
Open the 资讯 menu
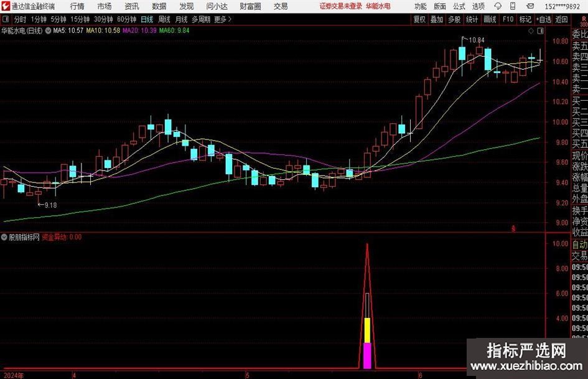tap(132, 6)
